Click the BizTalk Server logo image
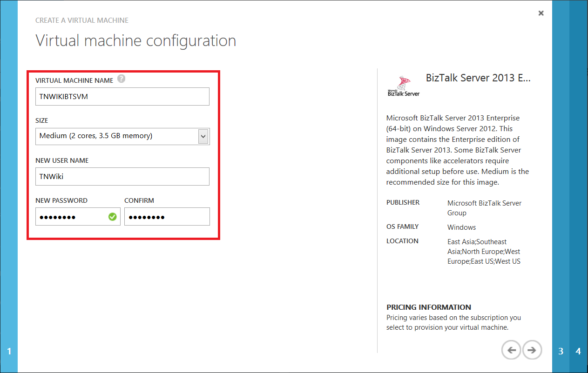Viewport: 588px width, 373px height. point(403,86)
